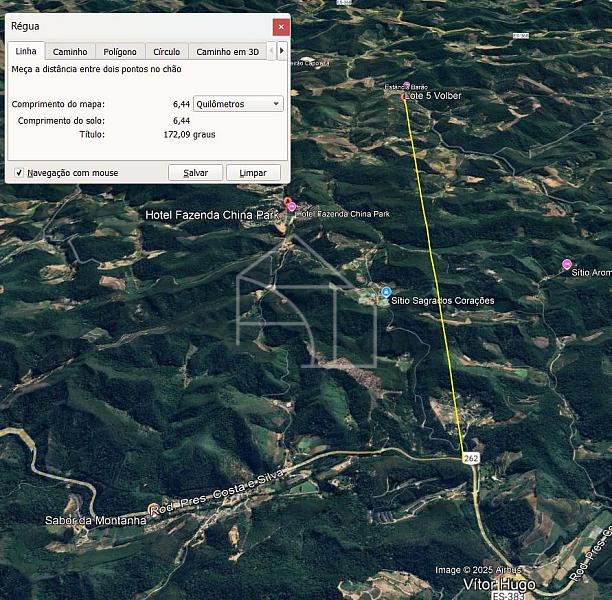Toggle the Navegação com mouse checkbox
Image resolution: width=612 pixels, height=600 pixels.
pyautogui.click(x=19, y=173)
